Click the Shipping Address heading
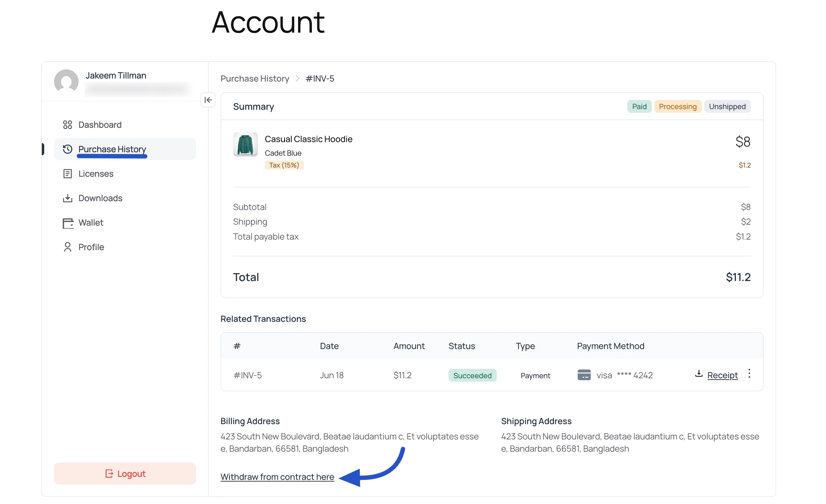The height and width of the screenshot is (504, 826). [x=536, y=421]
